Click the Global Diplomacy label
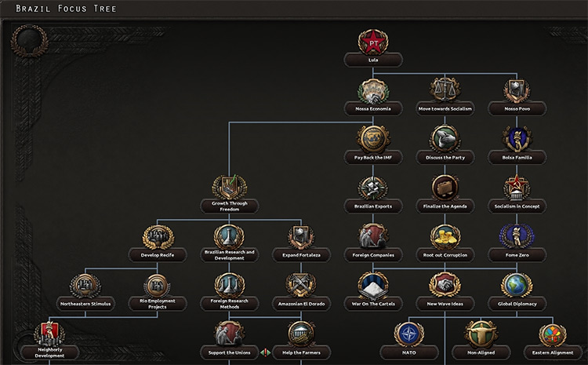Viewport: 588px width, 365px height. (517, 305)
